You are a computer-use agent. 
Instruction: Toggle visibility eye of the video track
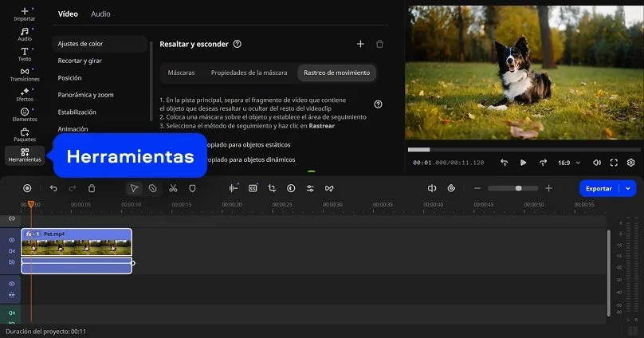[x=12, y=240]
